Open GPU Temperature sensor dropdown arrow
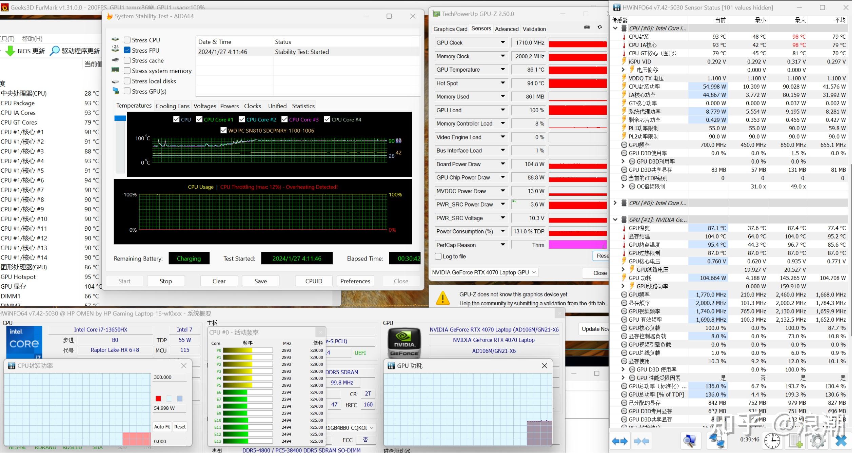 pos(503,70)
